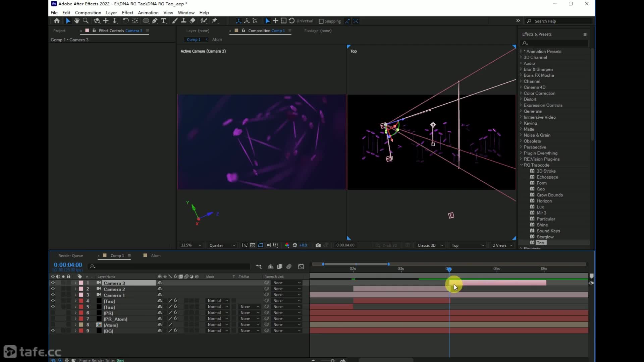
Task: Toggle the Snapping checkbox
Action: point(321,21)
